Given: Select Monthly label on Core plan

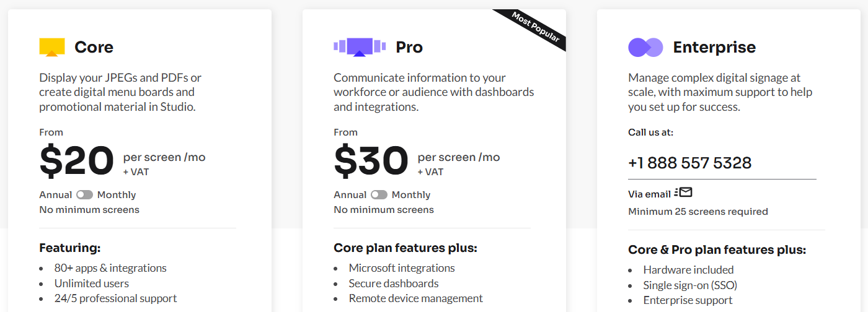Looking at the screenshot, I should tap(117, 195).
